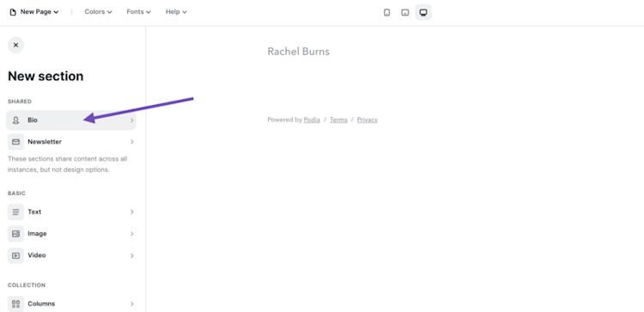The width and height of the screenshot is (644, 312).
Task: Click the Rachel Burns site title
Action: [x=298, y=52]
